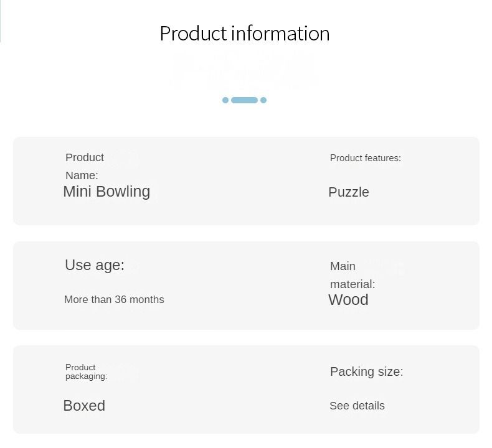Click the "Mini Bowling" product name

pos(106,191)
